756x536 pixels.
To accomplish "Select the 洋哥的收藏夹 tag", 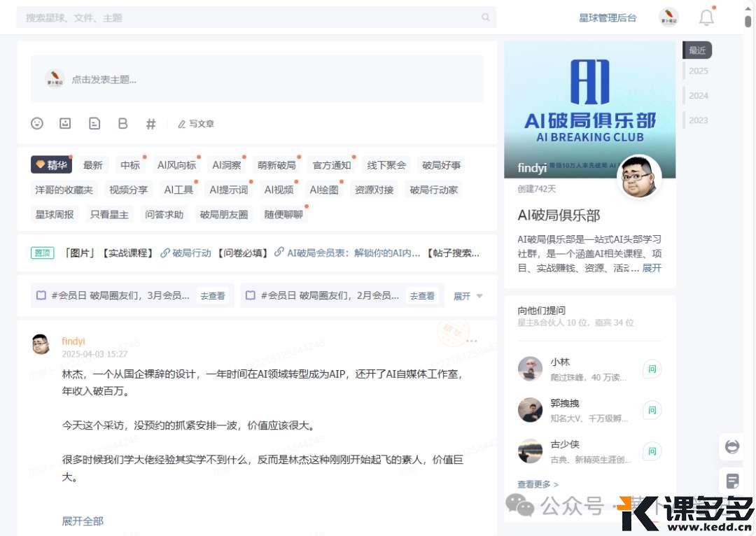I will tap(64, 190).
